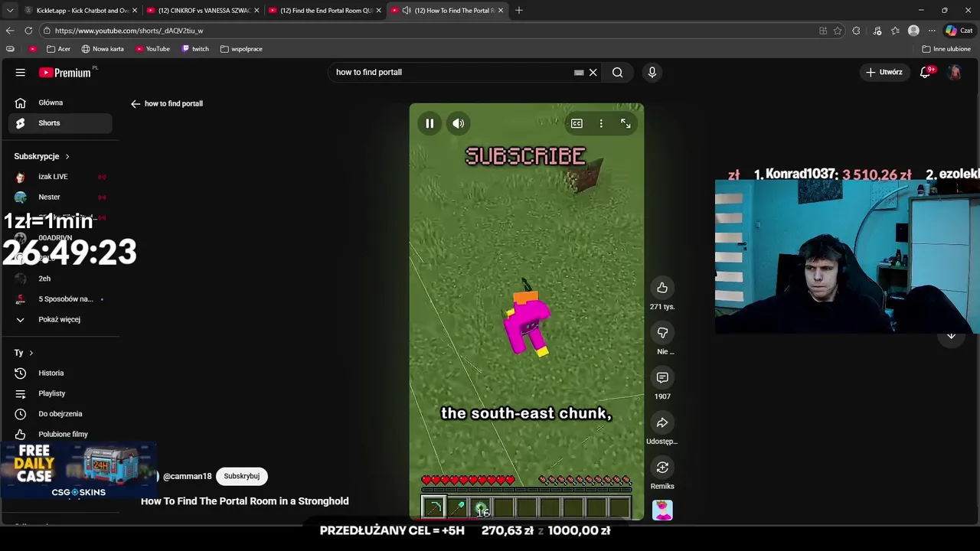
Task: Click the address bar URL
Action: click(x=129, y=31)
